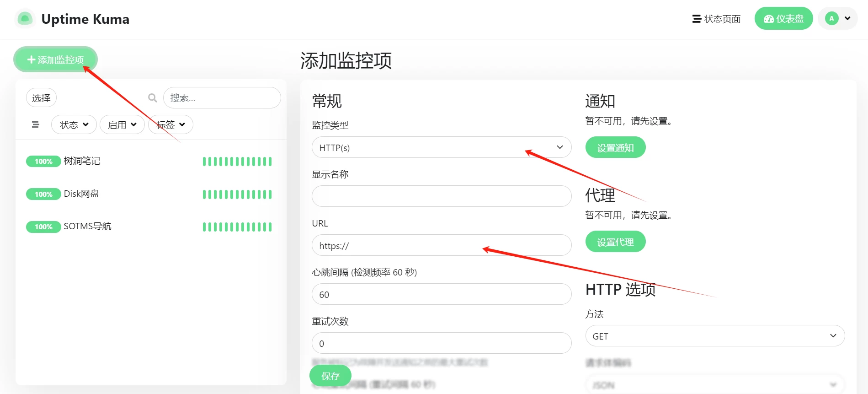Click the filter lines icon
This screenshot has height=394, width=868.
click(36, 124)
